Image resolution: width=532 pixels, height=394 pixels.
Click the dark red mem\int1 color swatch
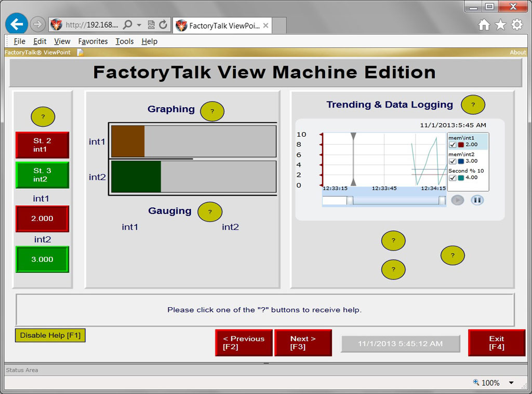click(x=461, y=145)
